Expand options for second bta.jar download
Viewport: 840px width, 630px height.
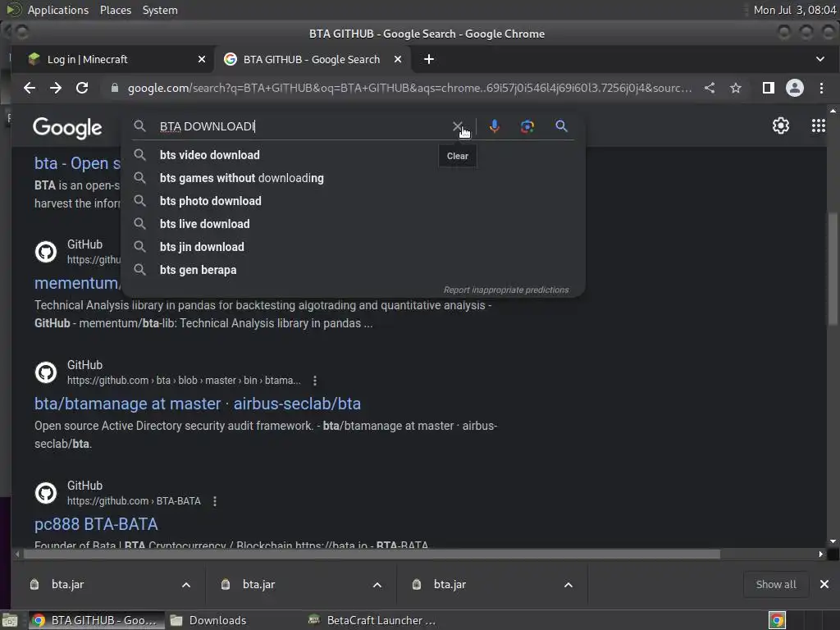(377, 584)
